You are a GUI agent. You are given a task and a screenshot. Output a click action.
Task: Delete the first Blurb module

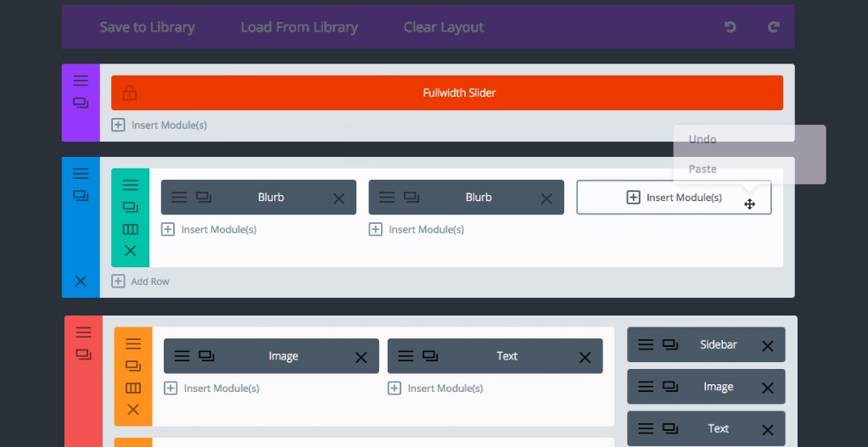point(339,198)
